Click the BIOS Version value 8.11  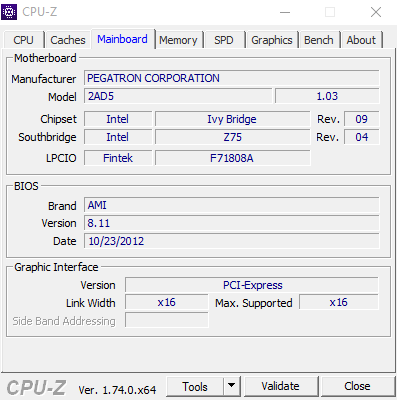232,223
